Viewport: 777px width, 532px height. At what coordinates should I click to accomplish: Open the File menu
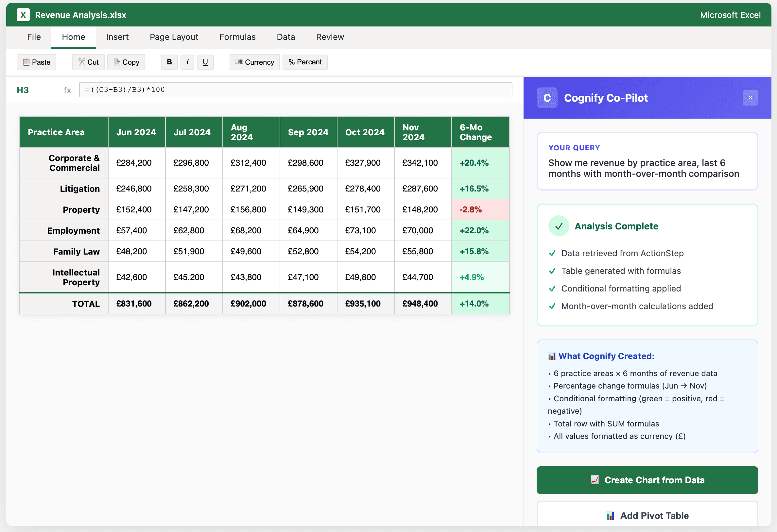34,37
